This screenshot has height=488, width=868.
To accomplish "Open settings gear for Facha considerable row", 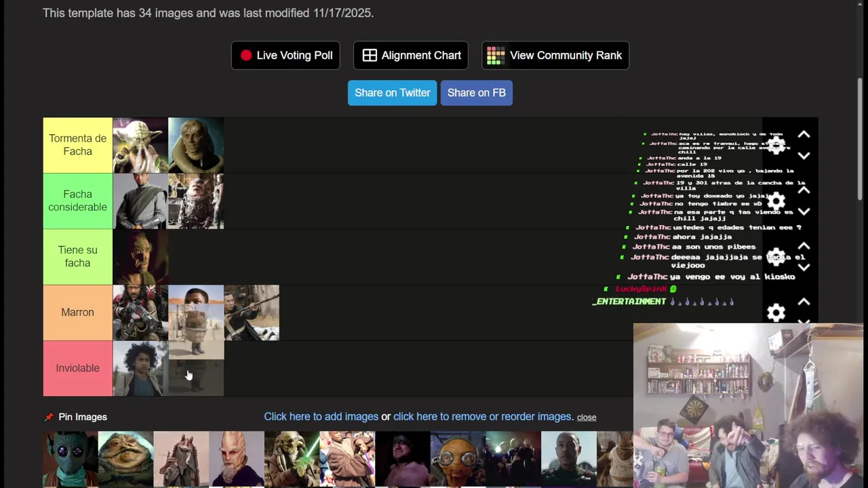I will click(x=776, y=201).
